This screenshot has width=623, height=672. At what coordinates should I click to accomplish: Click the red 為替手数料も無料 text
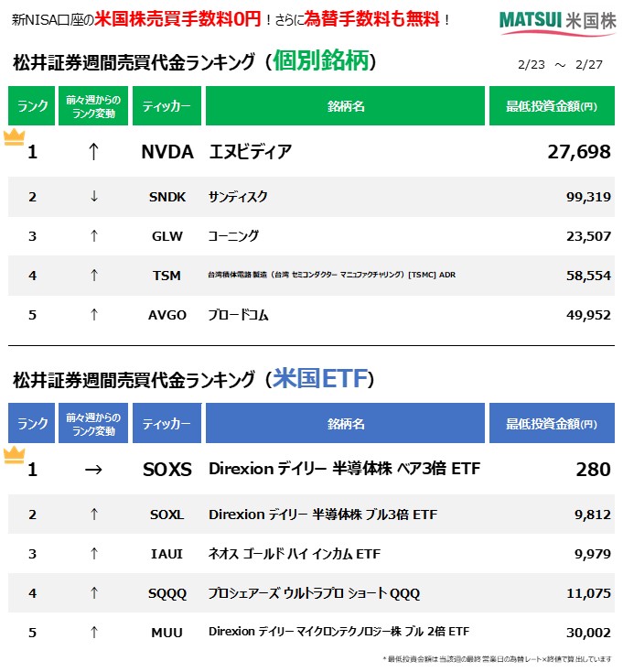pyautogui.click(x=371, y=19)
